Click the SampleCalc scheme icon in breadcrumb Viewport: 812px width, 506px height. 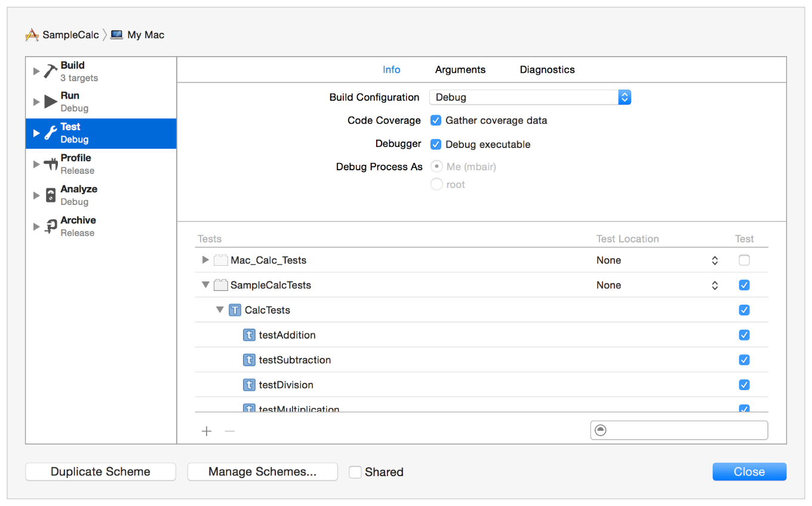(32, 35)
